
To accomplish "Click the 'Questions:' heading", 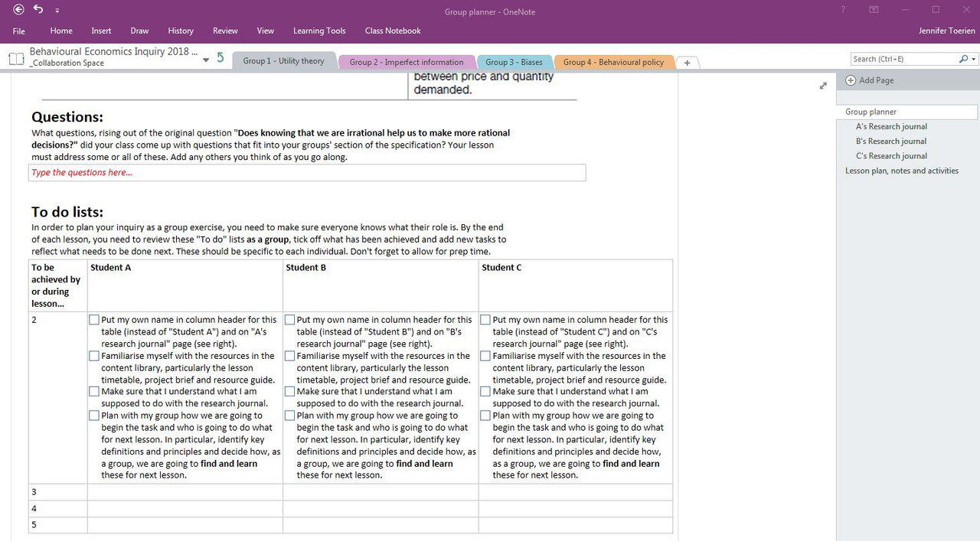I will [x=67, y=117].
